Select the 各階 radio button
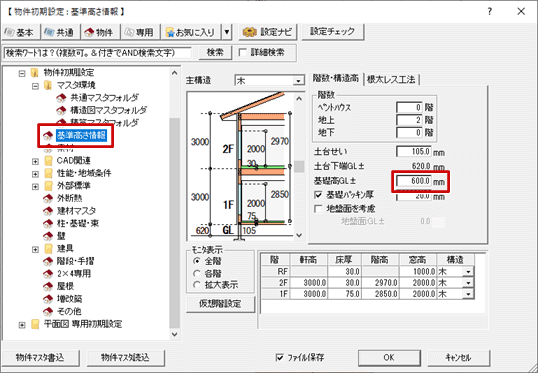538x373 pixels. tap(197, 273)
